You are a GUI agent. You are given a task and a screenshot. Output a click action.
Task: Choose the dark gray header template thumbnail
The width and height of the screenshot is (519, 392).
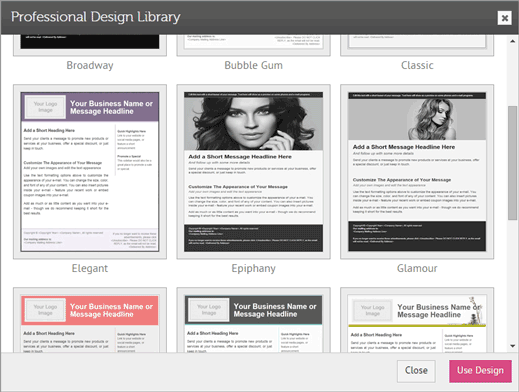pyautogui.click(x=254, y=320)
